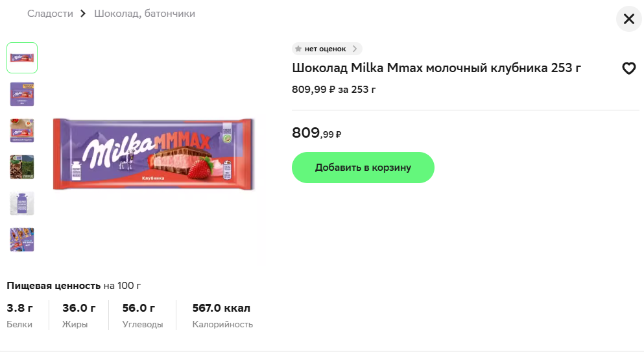Click the 567.0 ккал calorie value

point(221,308)
